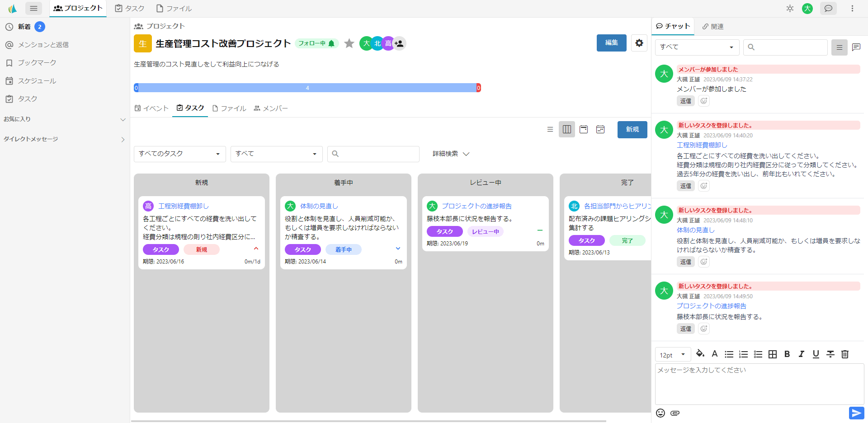Open the emoji picker below the message box
Screen dimensions: 868x423
point(660,413)
